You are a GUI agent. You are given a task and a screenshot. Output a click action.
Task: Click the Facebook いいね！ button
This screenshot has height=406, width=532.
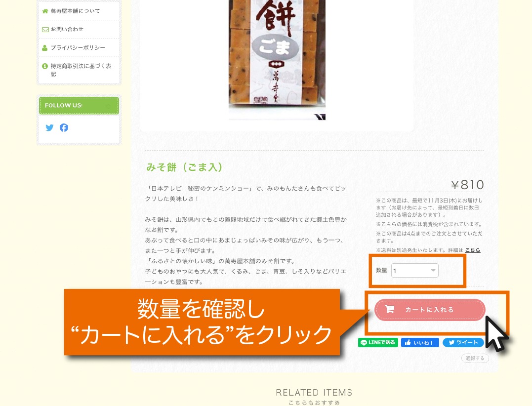(420, 343)
